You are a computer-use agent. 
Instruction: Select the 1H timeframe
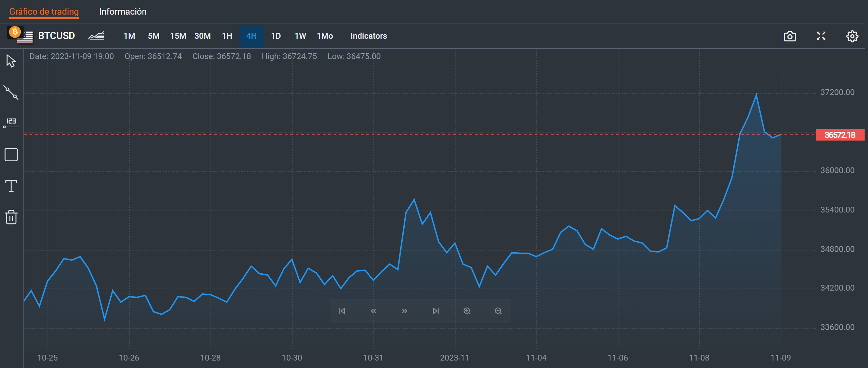click(x=227, y=36)
